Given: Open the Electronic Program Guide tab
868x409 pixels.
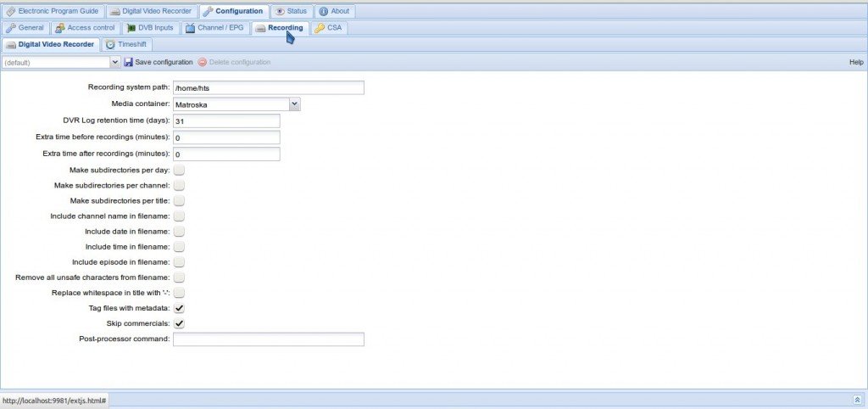Looking at the screenshot, I should tap(53, 11).
